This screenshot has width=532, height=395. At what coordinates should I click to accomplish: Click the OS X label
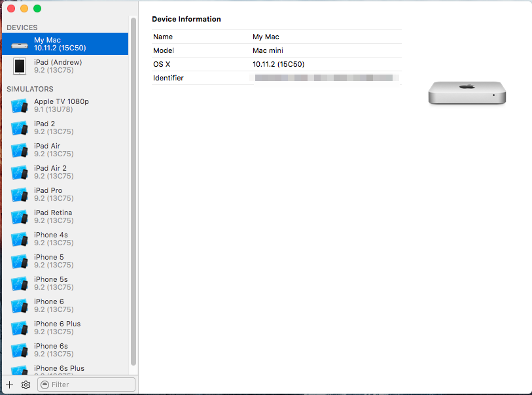point(162,64)
